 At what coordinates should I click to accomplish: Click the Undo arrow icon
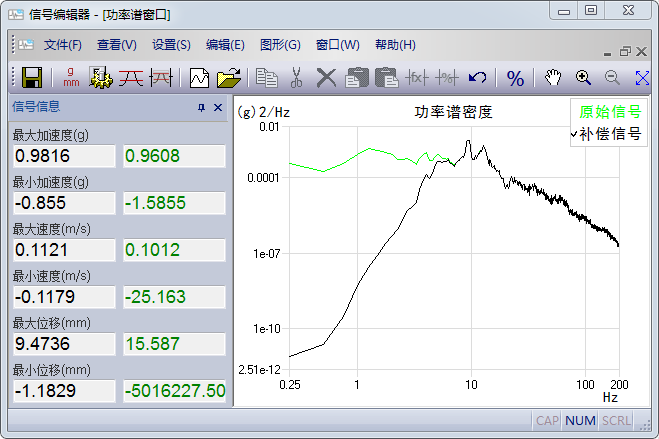[x=477, y=77]
